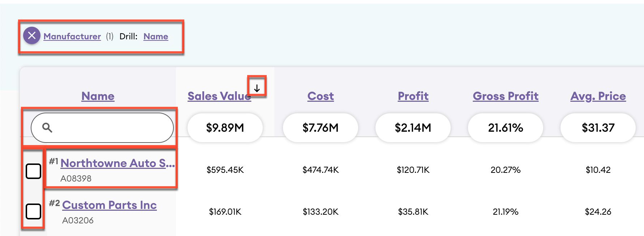Click the $7.76M Cost total pill
Image resolution: width=644 pixels, height=236 pixels.
(321, 128)
